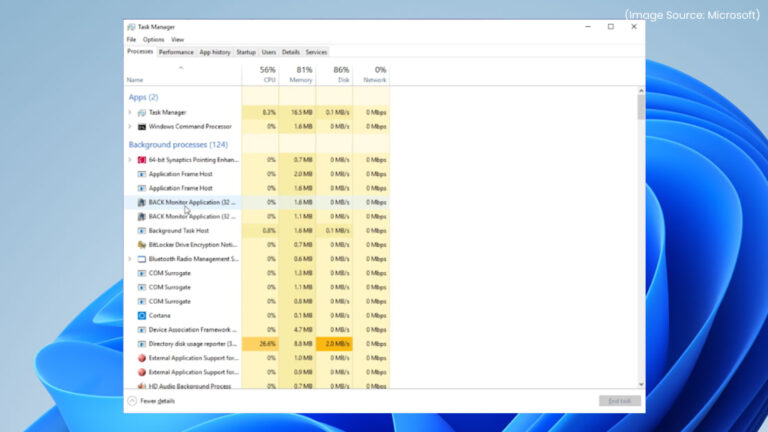Click the Bluetooth Radio Management icon
Viewport: 768px width, 432px height.
coord(142,259)
